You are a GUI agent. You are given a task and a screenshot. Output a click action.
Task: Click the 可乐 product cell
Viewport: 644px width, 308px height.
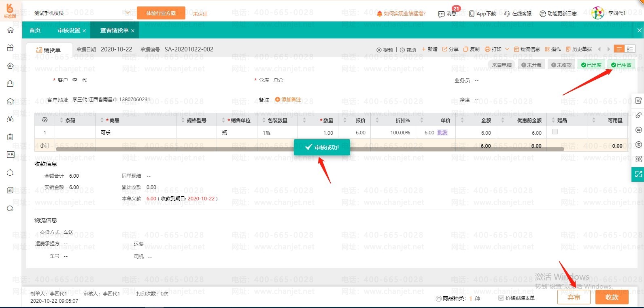point(136,132)
